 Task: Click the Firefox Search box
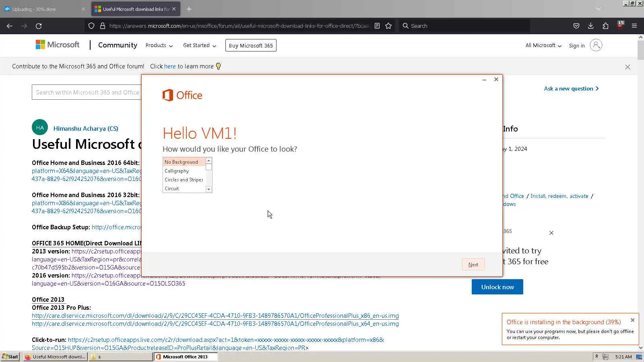tap(464, 26)
